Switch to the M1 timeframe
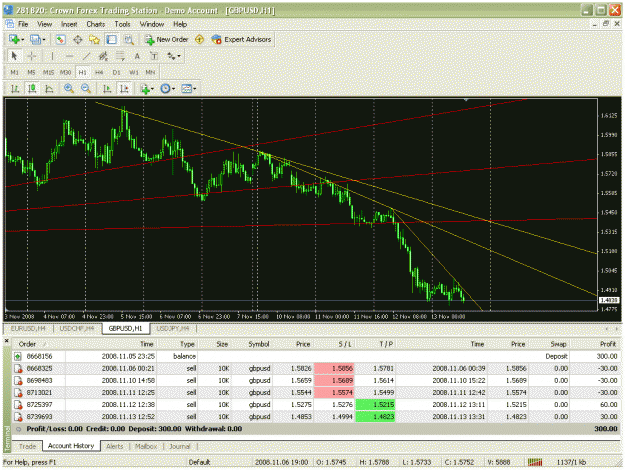This screenshot has height=470, width=625. (14, 72)
